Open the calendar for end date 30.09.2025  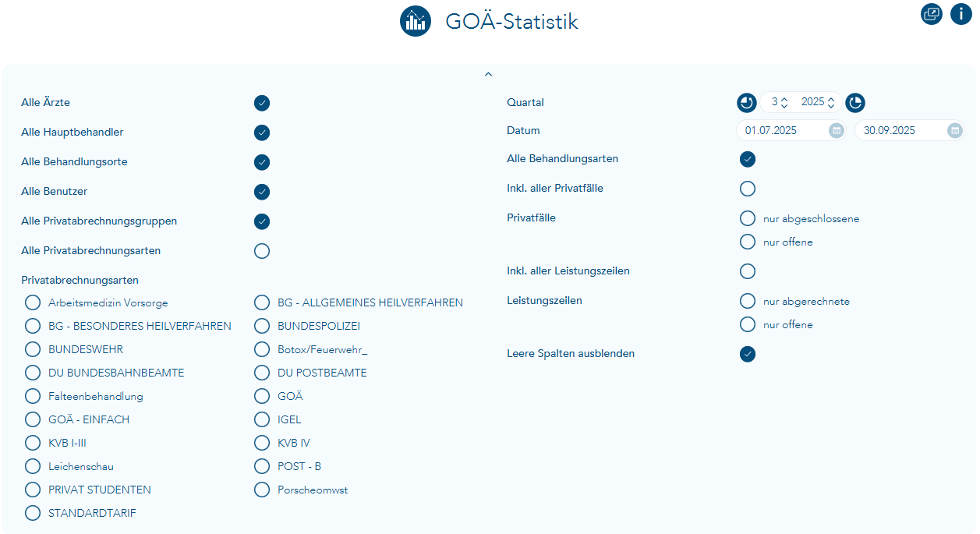point(955,131)
